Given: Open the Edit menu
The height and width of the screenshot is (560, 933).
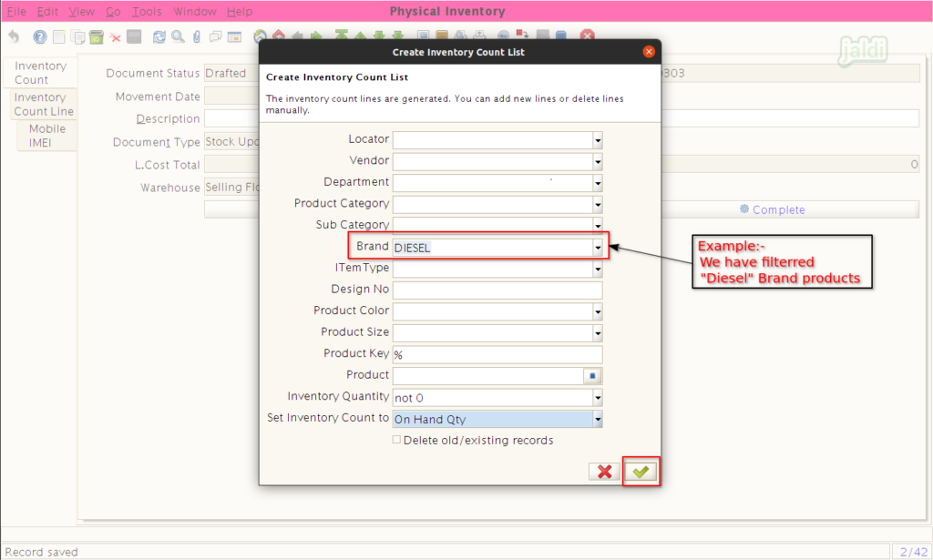Looking at the screenshot, I should [47, 11].
